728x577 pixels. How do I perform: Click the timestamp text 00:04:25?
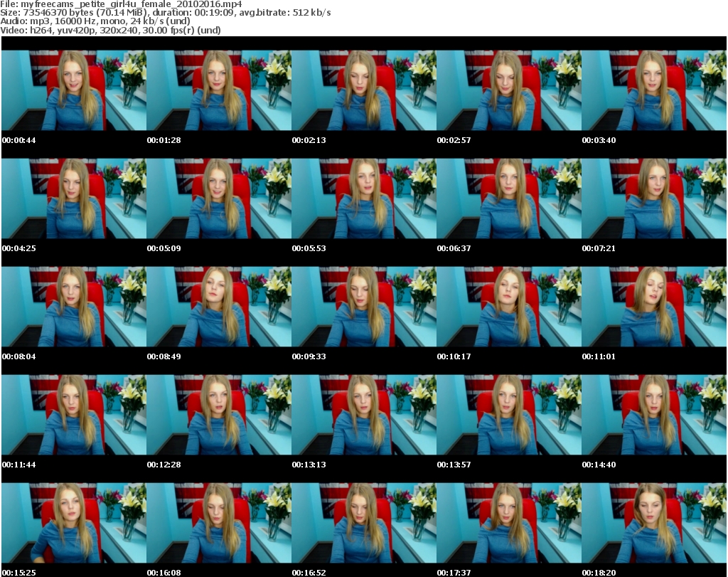tap(19, 248)
